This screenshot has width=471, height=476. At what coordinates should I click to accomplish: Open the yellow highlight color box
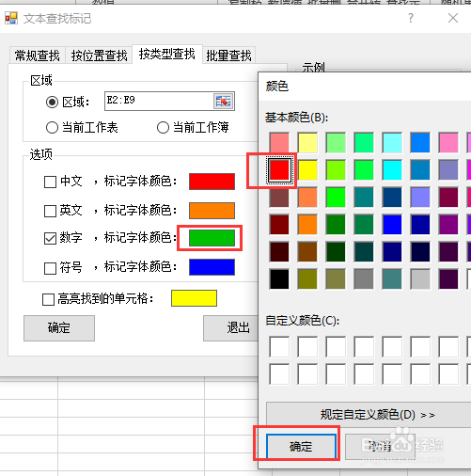click(x=194, y=298)
